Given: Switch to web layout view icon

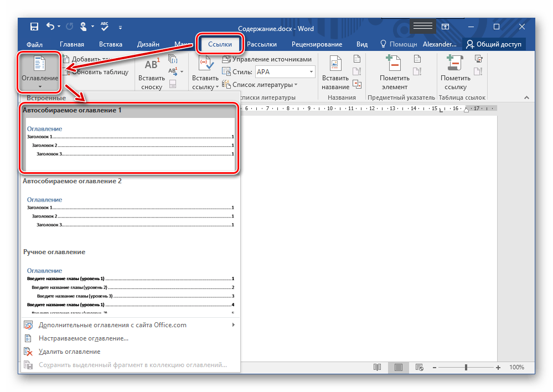Looking at the screenshot, I should coord(420,367).
